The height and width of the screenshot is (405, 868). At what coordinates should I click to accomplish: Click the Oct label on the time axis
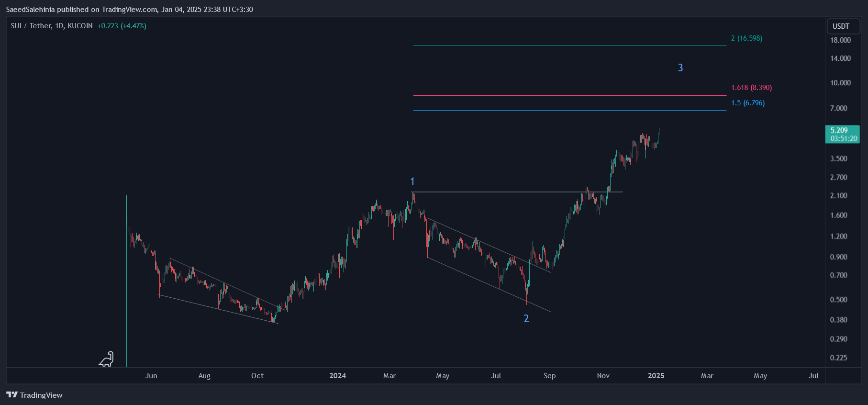tap(257, 376)
